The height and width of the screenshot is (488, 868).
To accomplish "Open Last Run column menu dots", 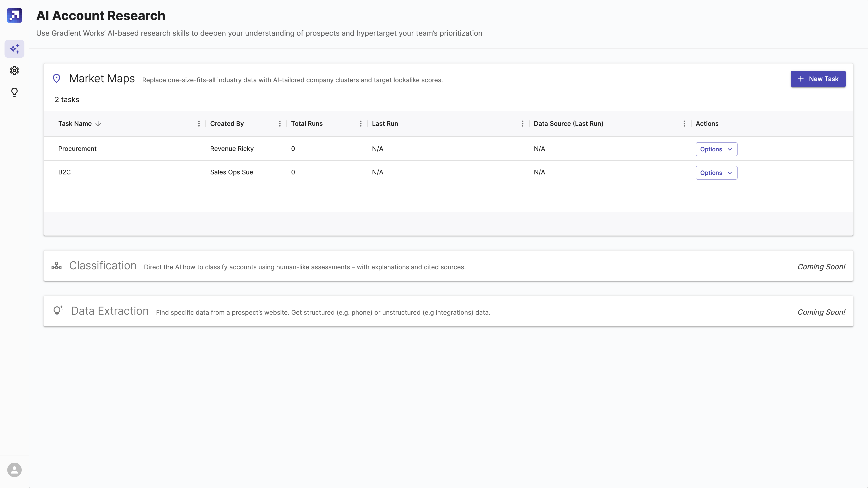I will (522, 124).
